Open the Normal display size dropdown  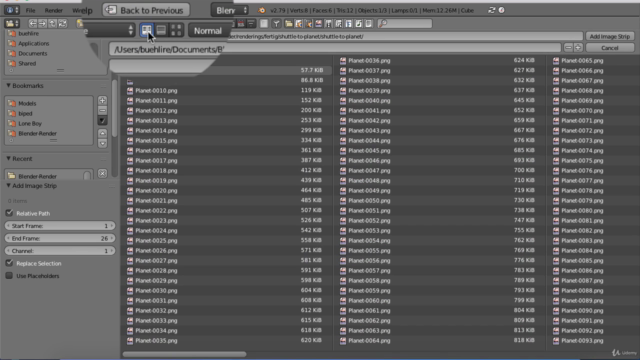(208, 31)
